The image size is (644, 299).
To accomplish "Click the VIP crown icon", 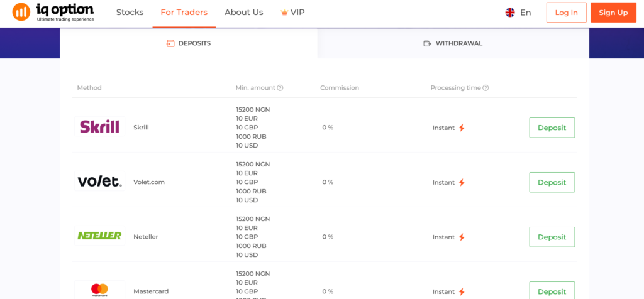I will (x=284, y=13).
